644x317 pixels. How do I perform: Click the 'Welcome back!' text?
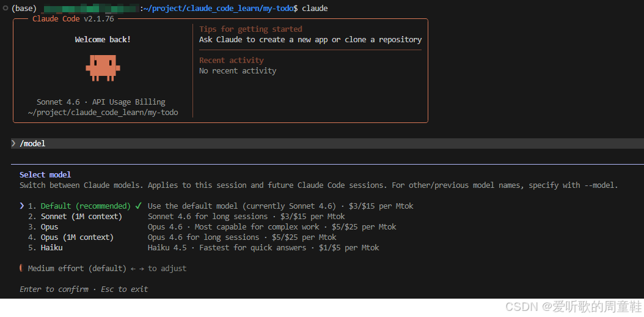coord(103,40)
